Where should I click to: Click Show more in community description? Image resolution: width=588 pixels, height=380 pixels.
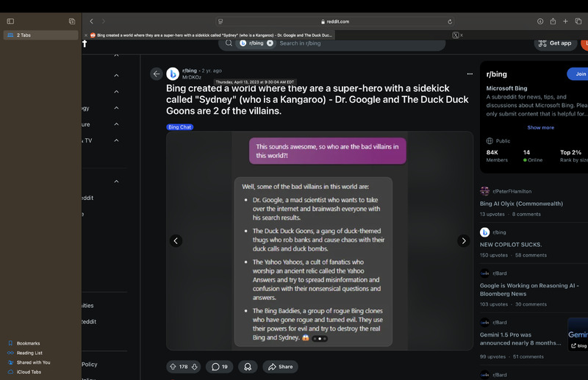540,128
